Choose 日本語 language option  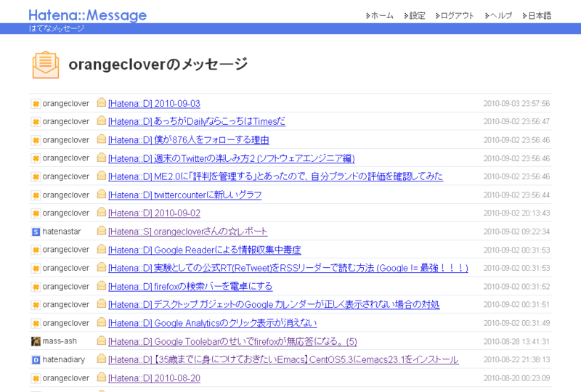537,15
